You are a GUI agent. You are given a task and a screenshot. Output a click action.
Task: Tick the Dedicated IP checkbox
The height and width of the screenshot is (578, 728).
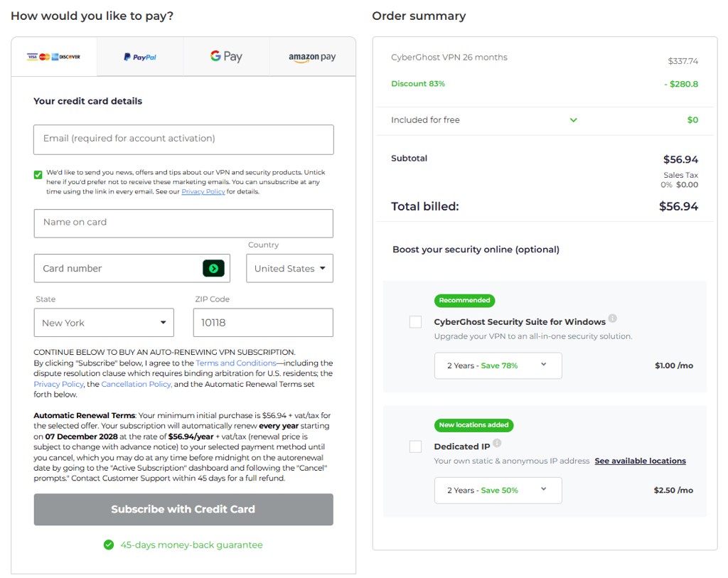click(415, 446)
